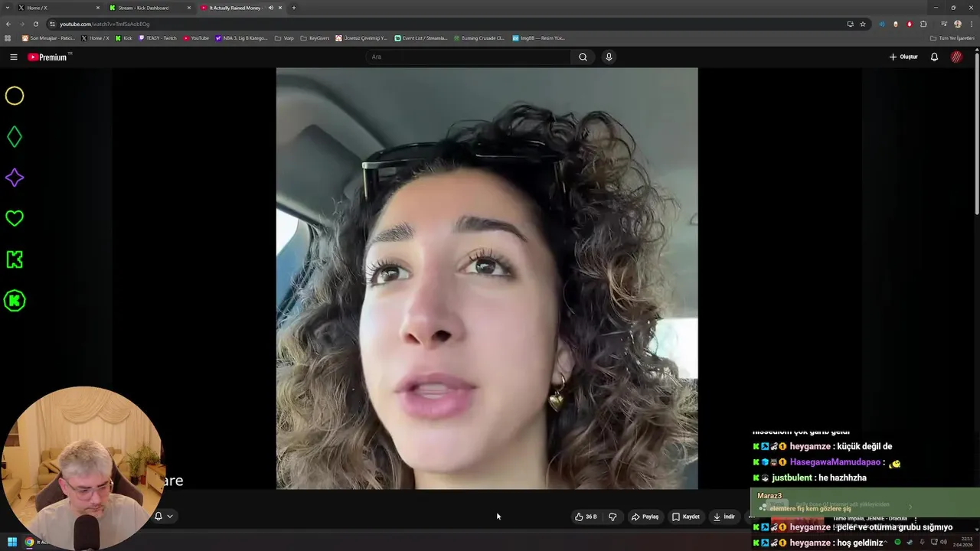The width and height of the screenshot is (980, 551).
Task: Go back in browser history
Action: point(8,24)
